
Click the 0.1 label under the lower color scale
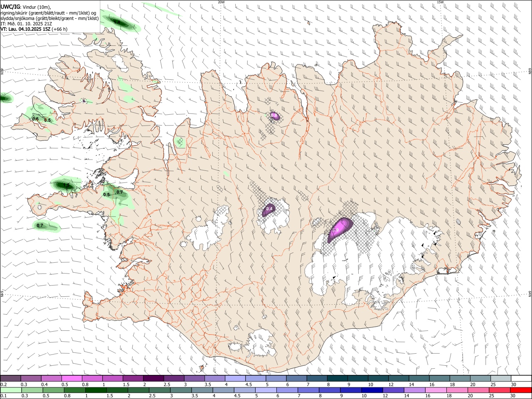point(3,396)
